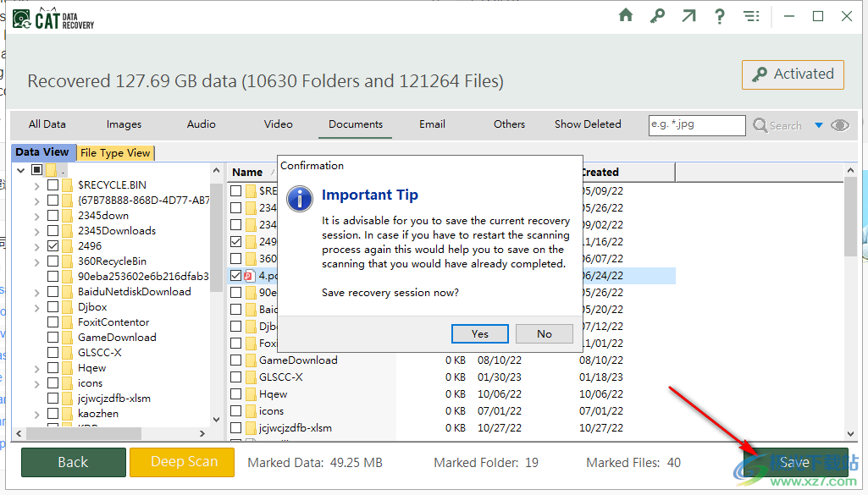Click the Hqew folder icon in file list

(250, 394)
